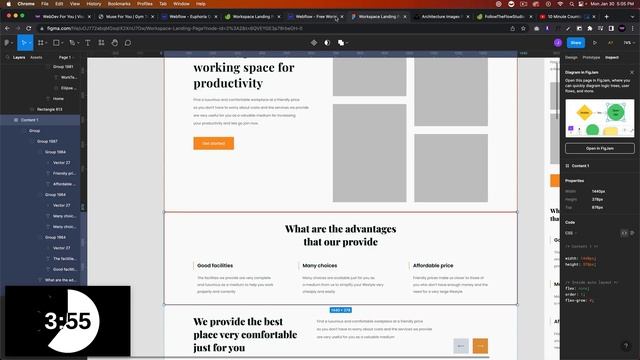Click the FigJam diagram preview thumbnail
Image resolution: width=640 pixels, height=360 pixels.
click(600, 118)
